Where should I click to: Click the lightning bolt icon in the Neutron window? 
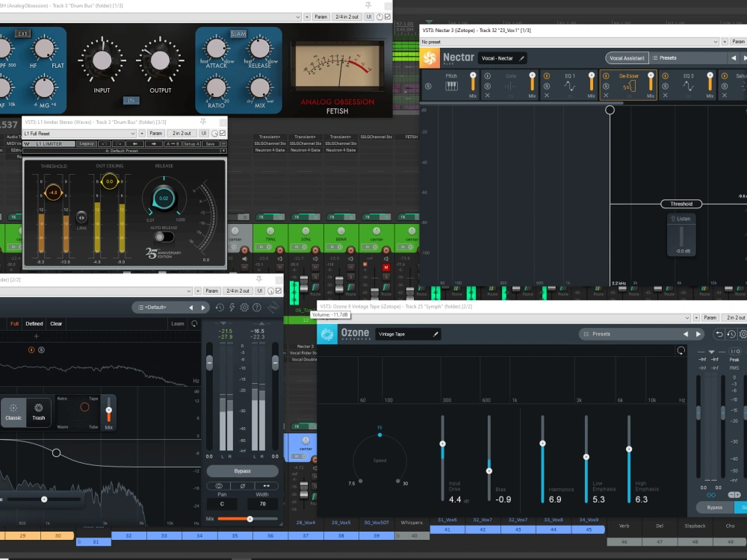pos(232,308)
